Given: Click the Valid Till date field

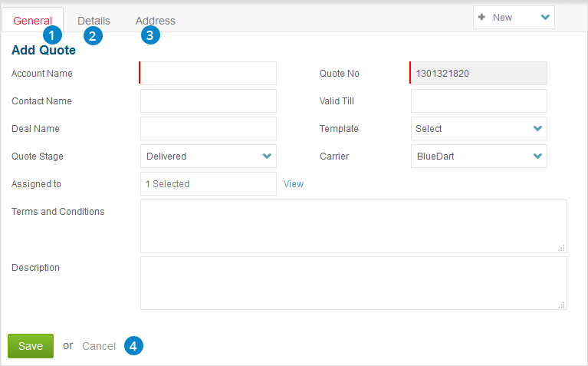Looking at the screenshot, I should click(x=479, y=101).
